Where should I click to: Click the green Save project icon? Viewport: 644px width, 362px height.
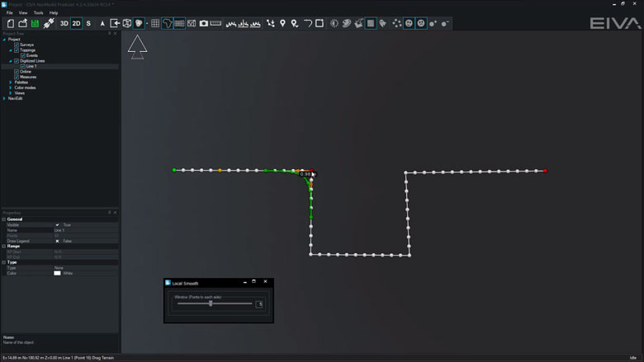tap(36, 23)
